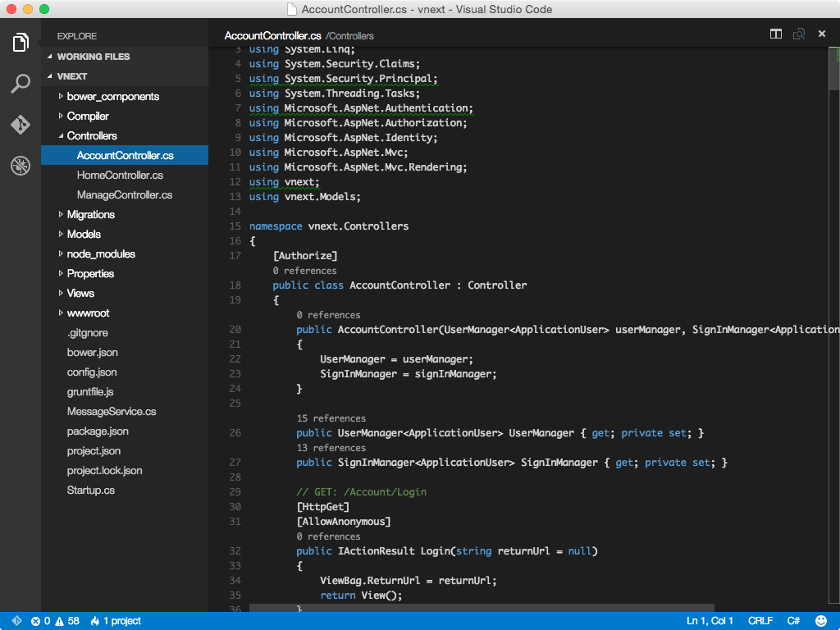Show errors count in status bar
The height and width of the screenshot is (630, 840).
[41, 621]
